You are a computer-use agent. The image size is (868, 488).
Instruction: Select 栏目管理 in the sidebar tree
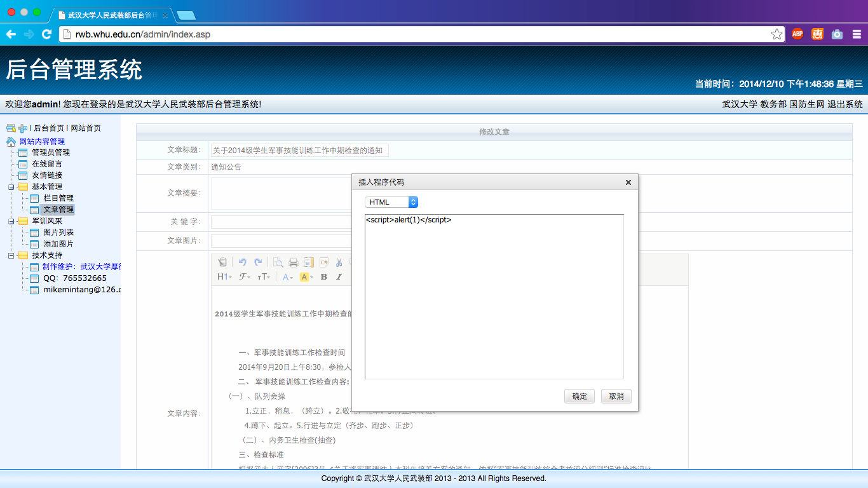[58, 198]
